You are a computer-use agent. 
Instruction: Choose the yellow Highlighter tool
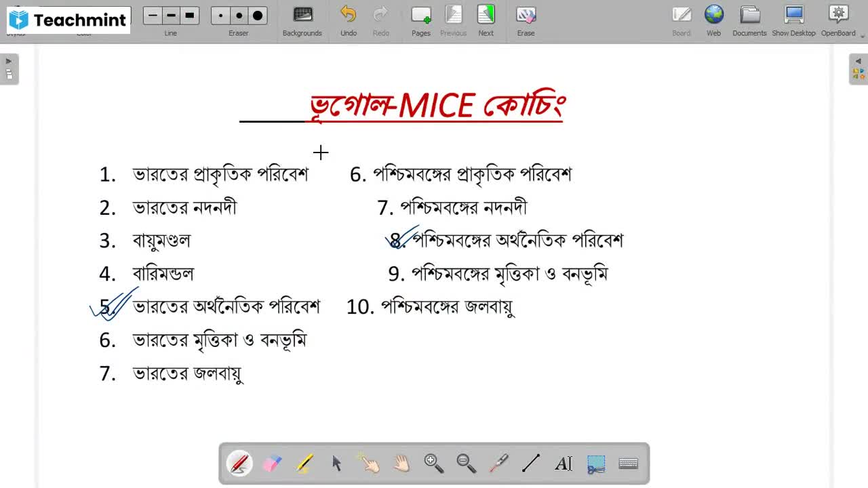[x=304, y=464]
